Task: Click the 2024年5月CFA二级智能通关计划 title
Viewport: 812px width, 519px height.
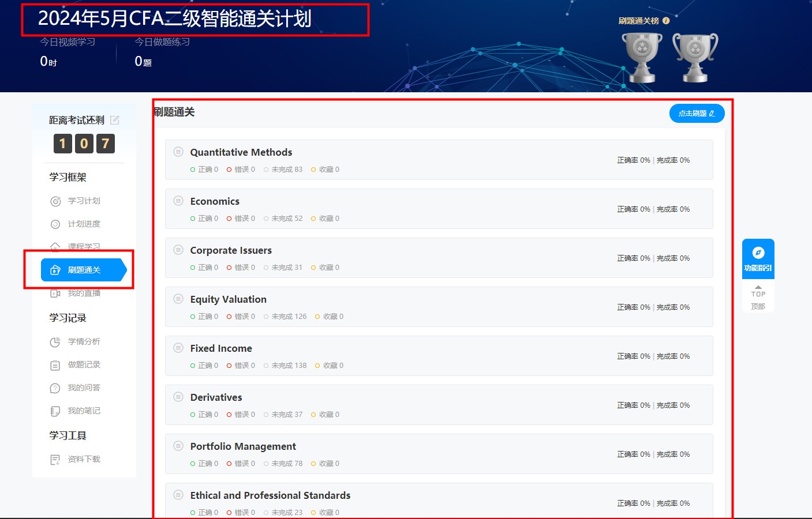Action: 175,18
